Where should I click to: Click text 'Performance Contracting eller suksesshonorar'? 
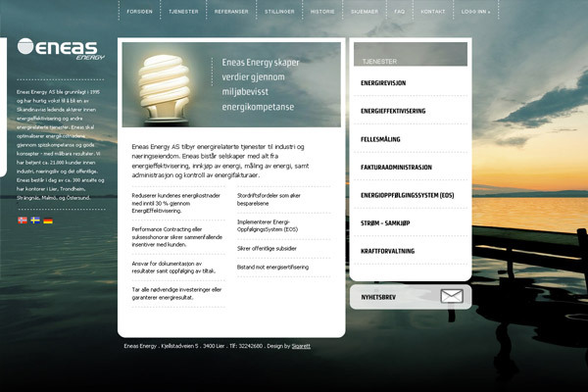(x=176, y=237)
